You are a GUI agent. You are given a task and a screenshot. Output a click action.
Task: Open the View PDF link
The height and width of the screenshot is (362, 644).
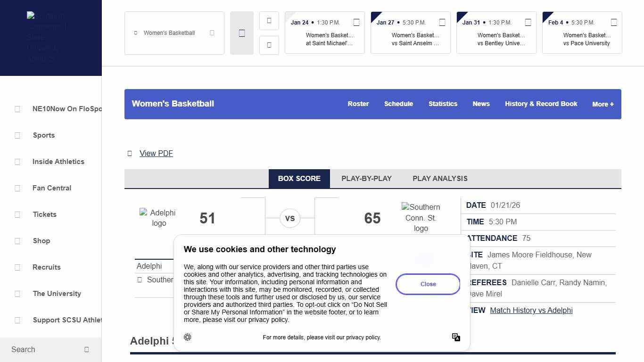(156, 154)
